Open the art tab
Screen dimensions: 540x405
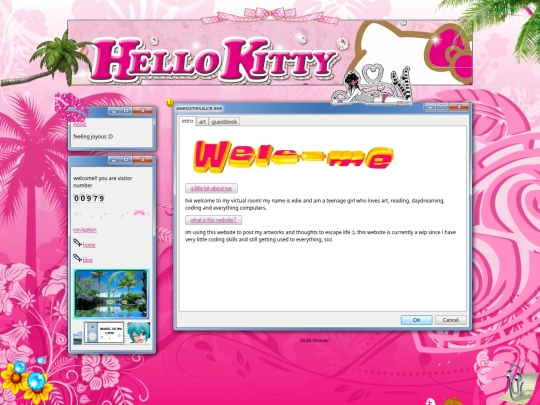(x=202, y=122)
